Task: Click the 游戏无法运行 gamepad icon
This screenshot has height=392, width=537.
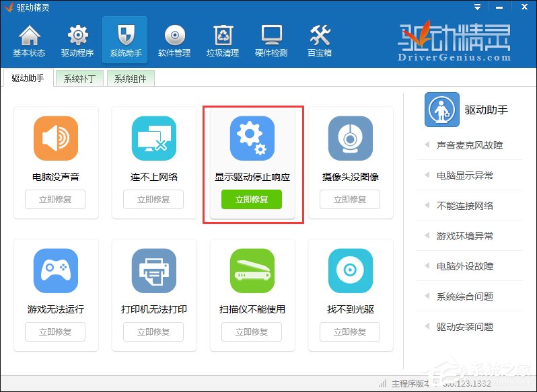Action: [x=56, y=271]
